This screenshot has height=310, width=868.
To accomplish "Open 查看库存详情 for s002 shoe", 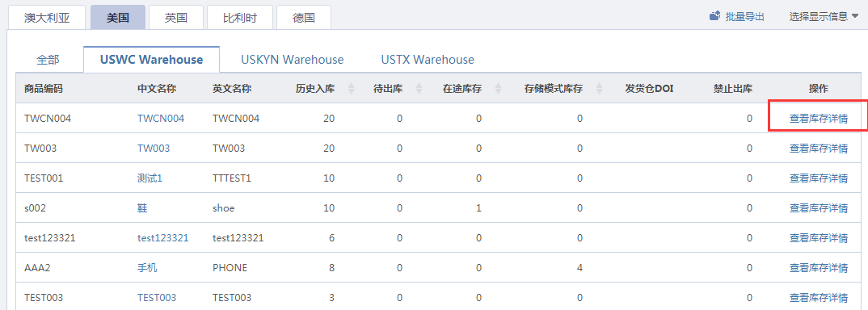I will (818, 207).
